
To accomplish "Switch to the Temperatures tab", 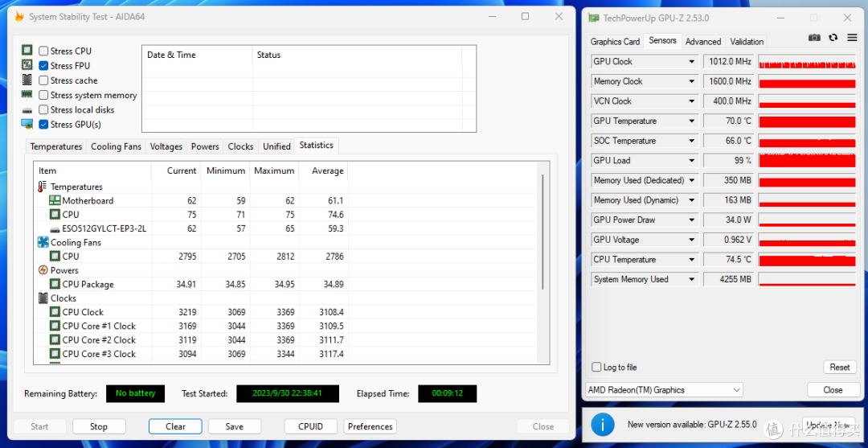I will [56, 146].
